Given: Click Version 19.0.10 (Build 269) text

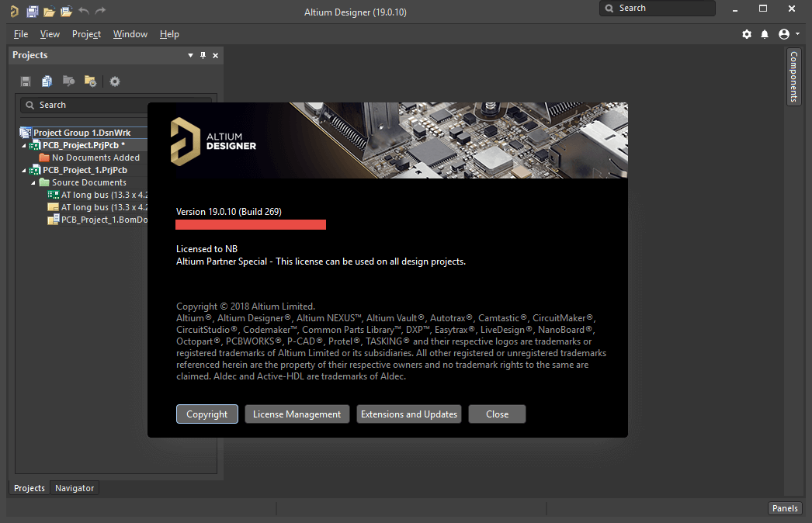Looking at the screenshot, I should pyautogui.click(x=229, y=212).
